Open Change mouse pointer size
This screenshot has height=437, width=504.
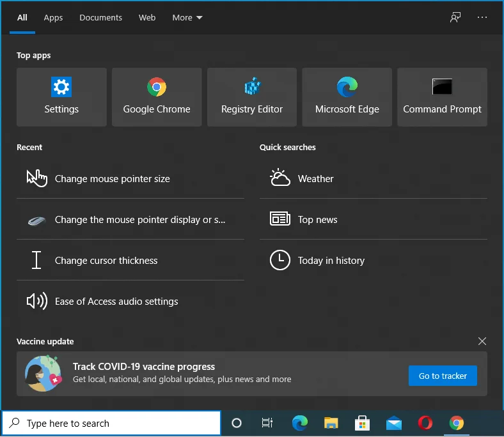click(x=130, y=178)
